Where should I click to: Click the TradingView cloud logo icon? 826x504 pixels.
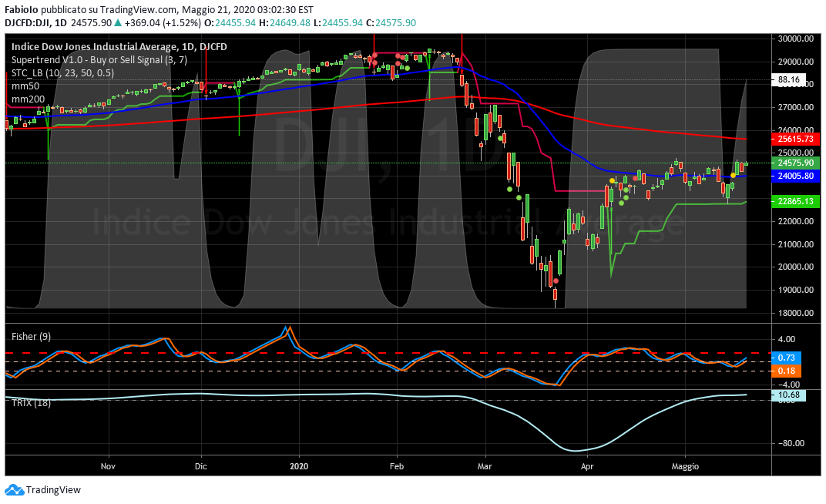14,490
